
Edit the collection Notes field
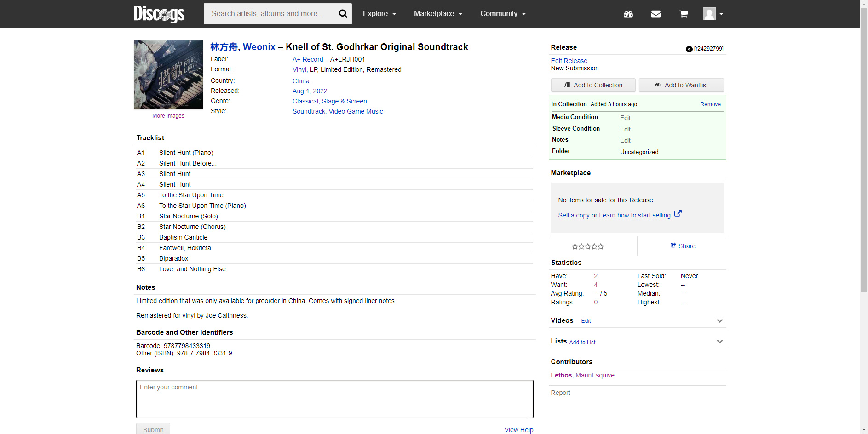pyautogui.click(x=625, y=140)
